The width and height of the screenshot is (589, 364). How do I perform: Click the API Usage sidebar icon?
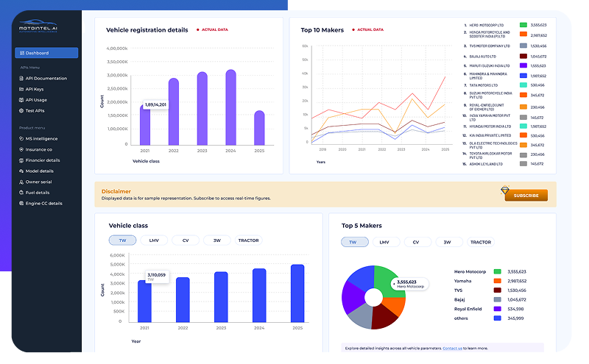(x=21, y=100)
